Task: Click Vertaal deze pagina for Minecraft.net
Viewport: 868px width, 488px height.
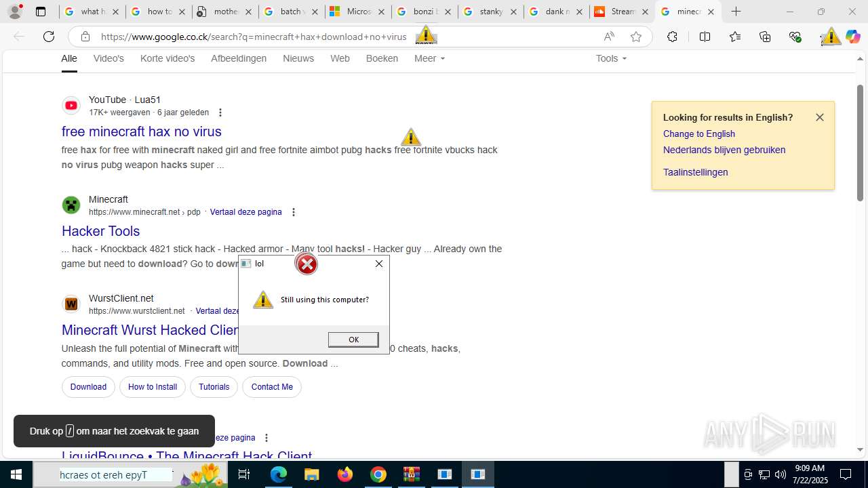Action: pyautogui.click(x=245, y=212)
